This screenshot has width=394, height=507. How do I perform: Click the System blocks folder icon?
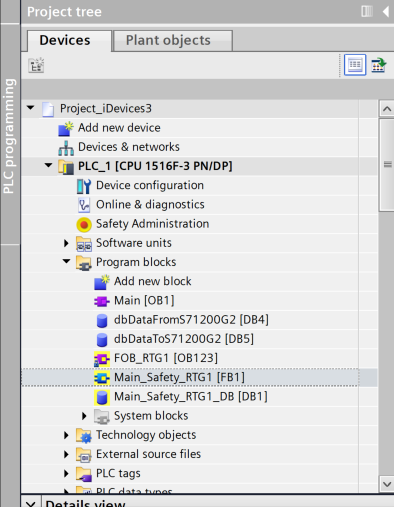point(102,417)
